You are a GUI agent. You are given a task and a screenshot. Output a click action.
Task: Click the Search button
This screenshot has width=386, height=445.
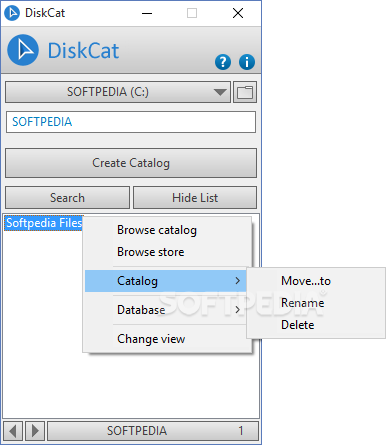pyautogui.click(x=67, y=198)
